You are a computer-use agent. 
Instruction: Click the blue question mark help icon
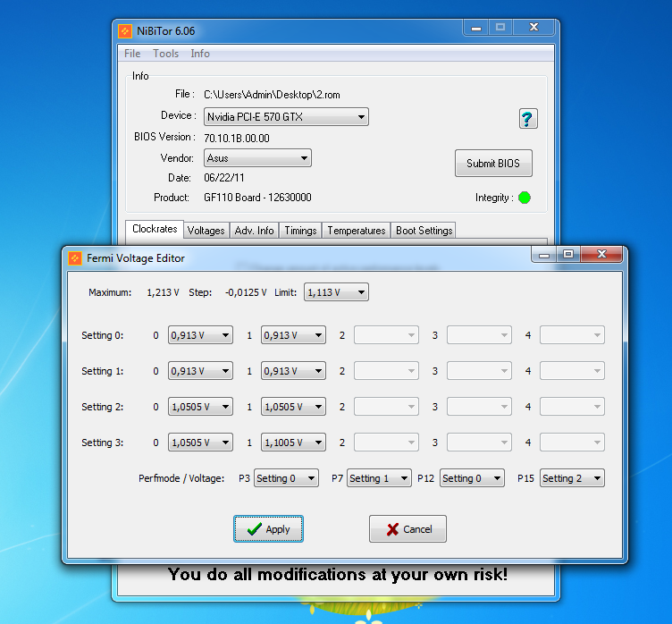click(x=527, y=119)
